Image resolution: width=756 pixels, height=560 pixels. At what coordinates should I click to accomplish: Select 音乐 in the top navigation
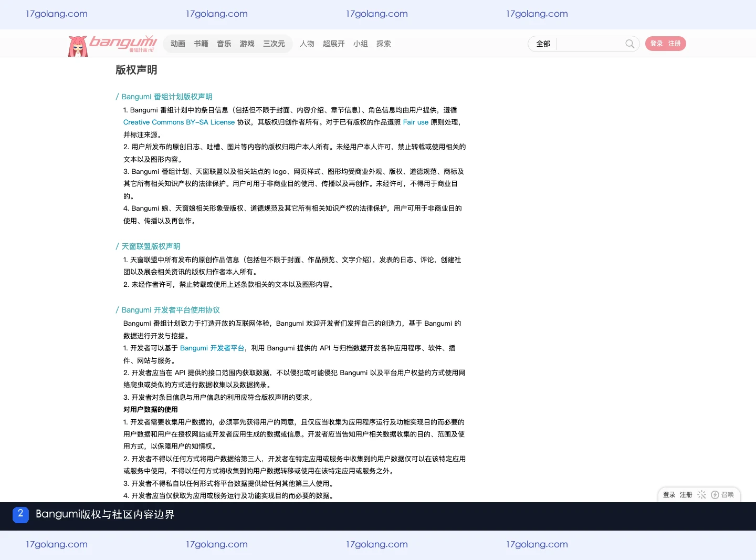[x=224, y=44]
